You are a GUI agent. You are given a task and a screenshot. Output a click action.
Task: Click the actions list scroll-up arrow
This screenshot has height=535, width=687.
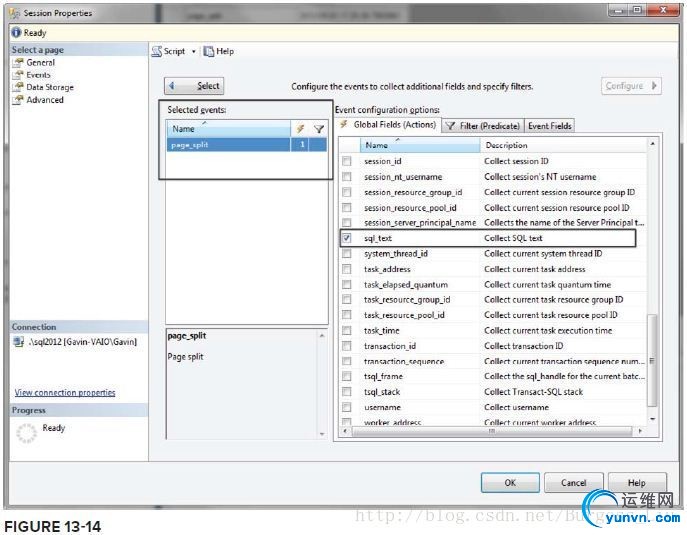pos(652,144)
